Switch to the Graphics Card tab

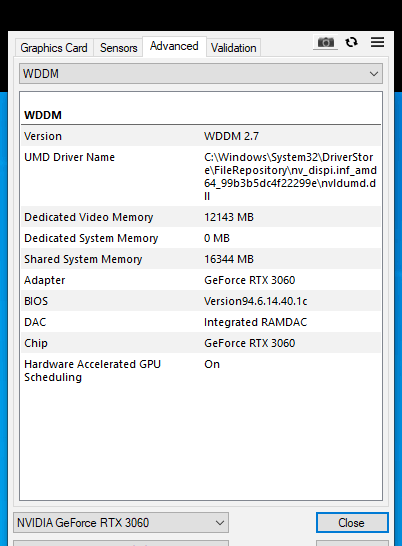[54, 48]
